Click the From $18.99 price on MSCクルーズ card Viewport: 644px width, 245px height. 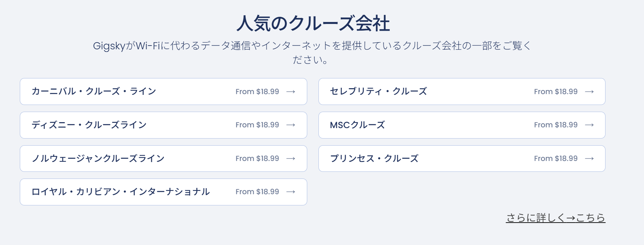pyautogui.click(x=556, y=125)
